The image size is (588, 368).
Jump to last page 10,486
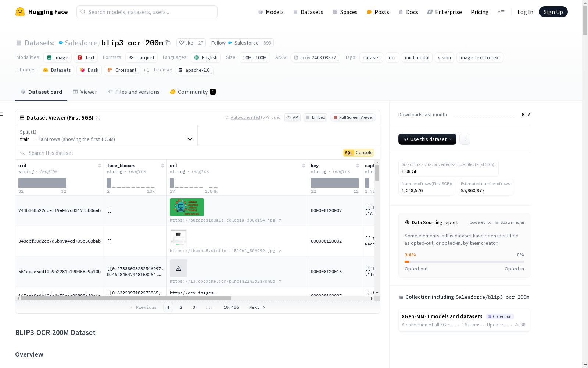pos(231,307)
